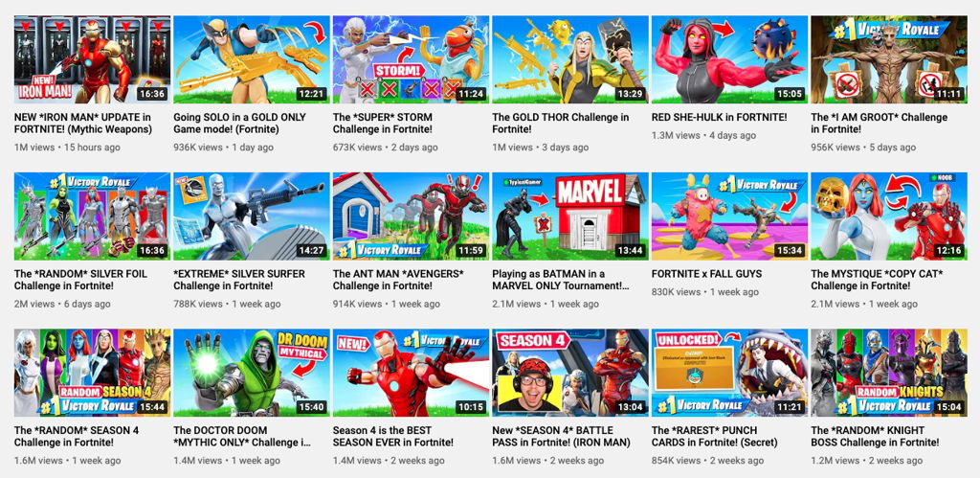Viewport: 980px width, 478px height.
Task: Open the *I AM GROOT* Challenge thumbnail
Action: pyautogui.click(x=889, y=59)
